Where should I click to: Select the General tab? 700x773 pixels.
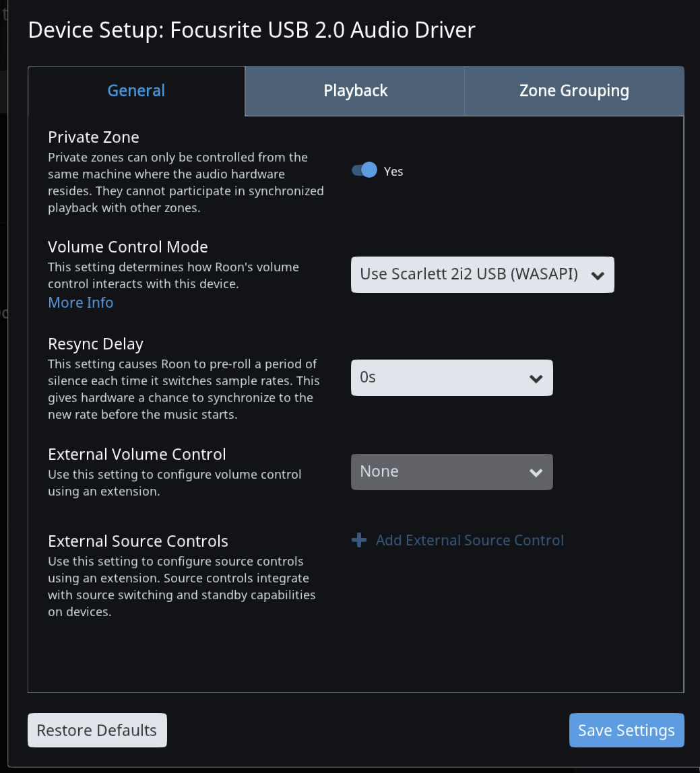(x=136, y=91)
